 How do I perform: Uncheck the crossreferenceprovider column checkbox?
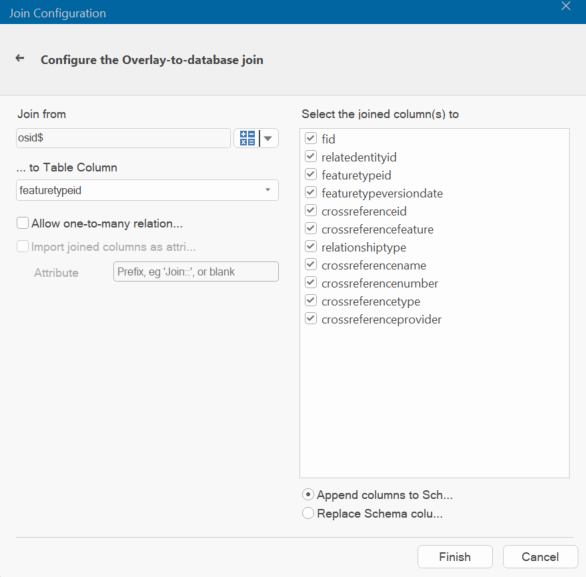(311, 319)
